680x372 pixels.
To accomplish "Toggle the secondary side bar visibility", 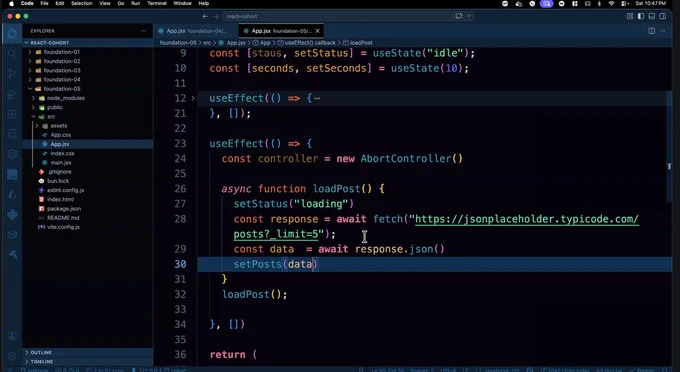I will pos(663,16).
